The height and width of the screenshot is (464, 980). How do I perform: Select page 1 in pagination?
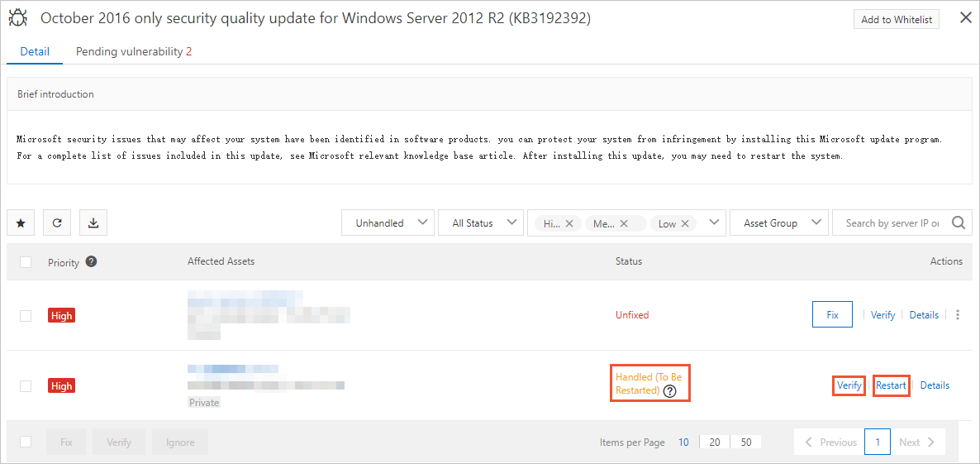coord(878,442)
